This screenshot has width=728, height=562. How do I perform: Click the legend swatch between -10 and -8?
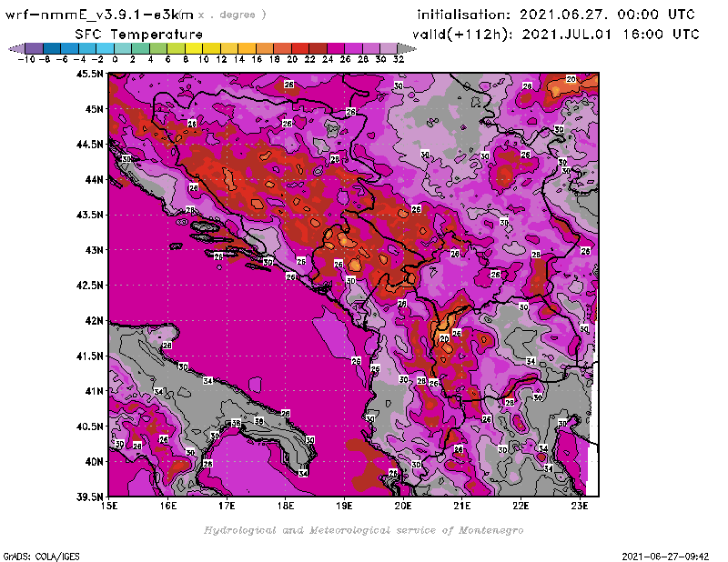35,48
